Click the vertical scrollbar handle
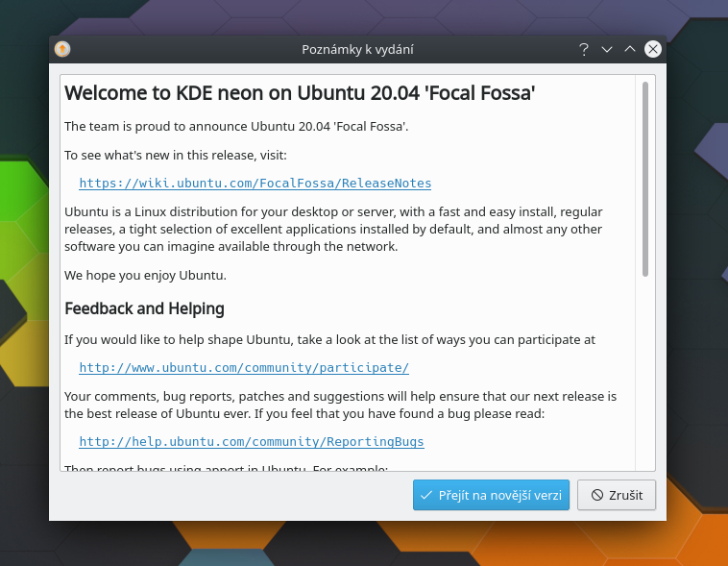 pyautogui.click(x=644, y=179)
